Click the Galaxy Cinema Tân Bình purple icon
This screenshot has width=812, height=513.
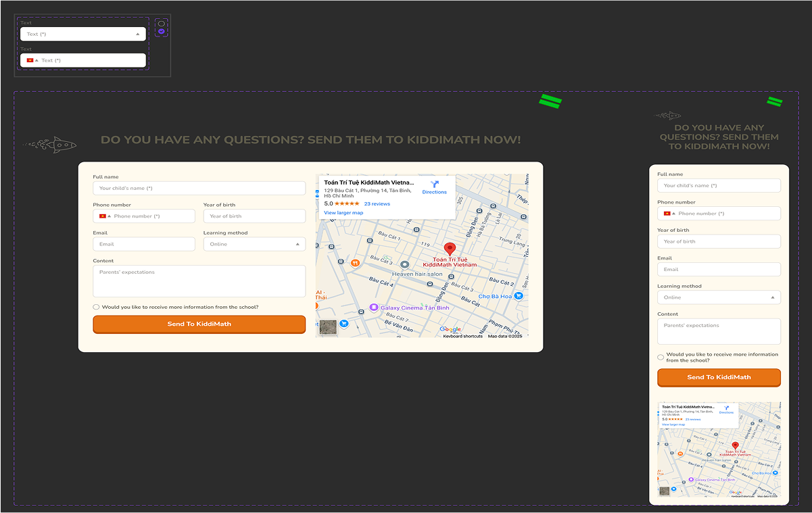pos(375,306)
